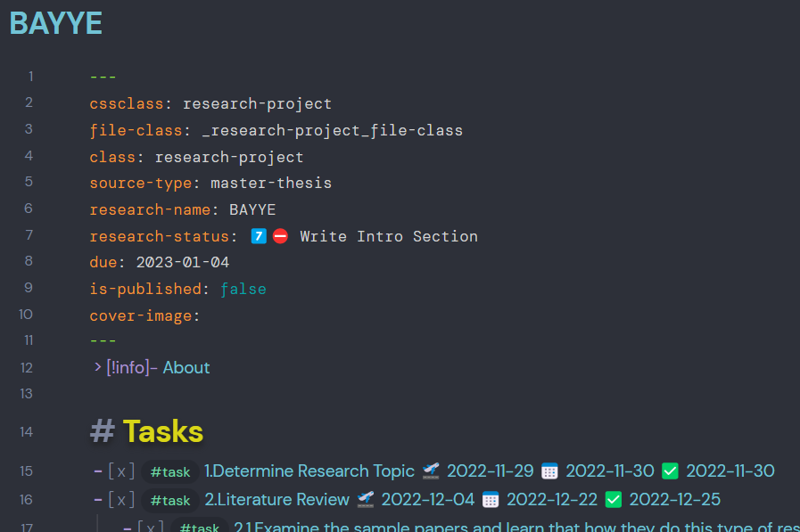The width and height of the screenshot is (800, 532).
Task: Click the green checkmark next to 2022-12-25
Action: [x=613, y=500]
